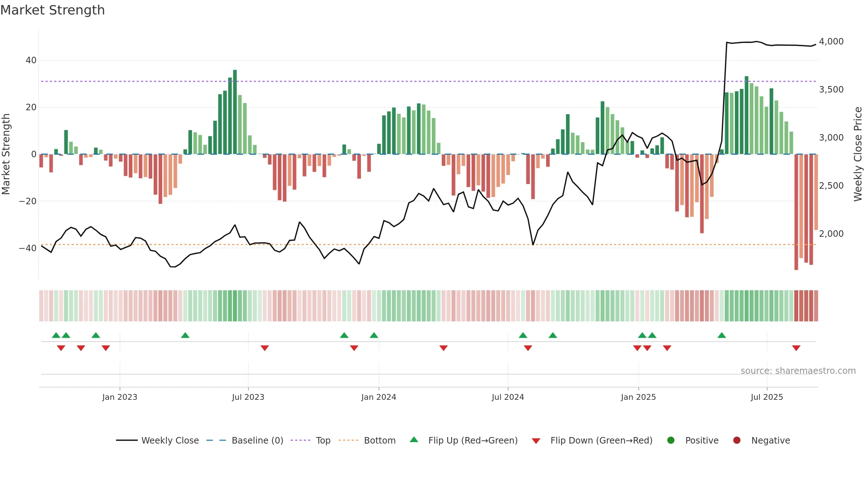Toggle the 'Flip Up (Red→Green)' legend label
The width and height of the screenshot is (868, 488).
[473, 440]
